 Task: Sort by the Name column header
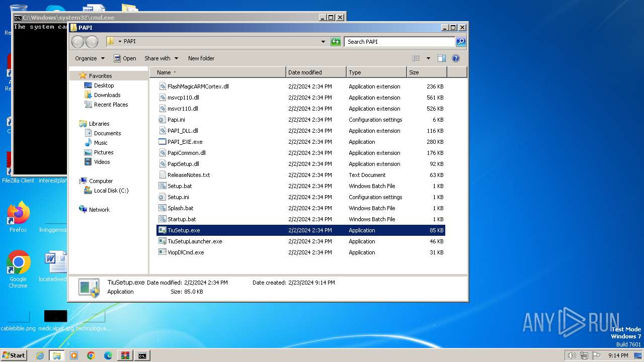point(217,72)
